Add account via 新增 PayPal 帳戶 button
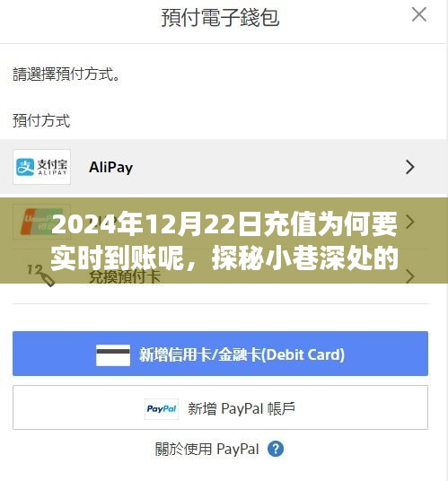The height and width of the screenshot is (481, 448). tap(220, 407)
